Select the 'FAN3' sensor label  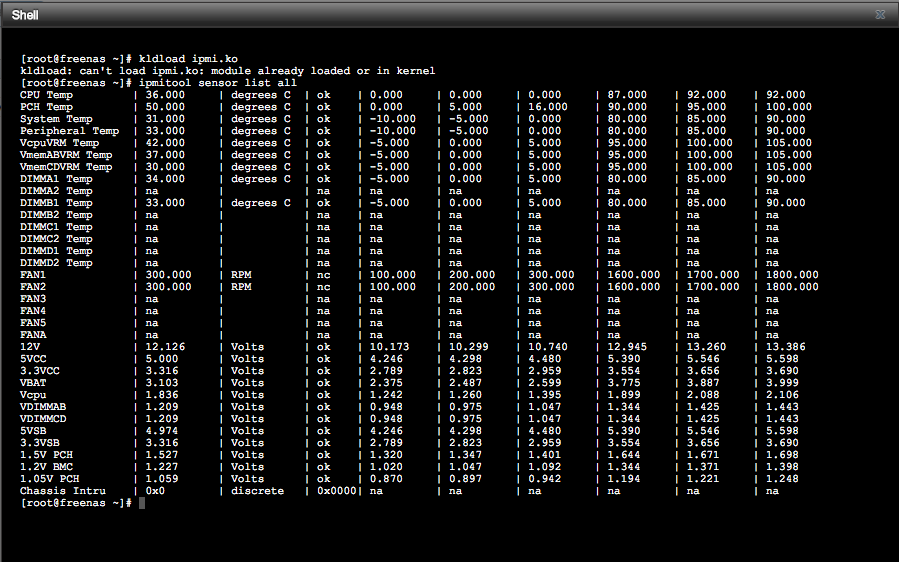point(33,299)
